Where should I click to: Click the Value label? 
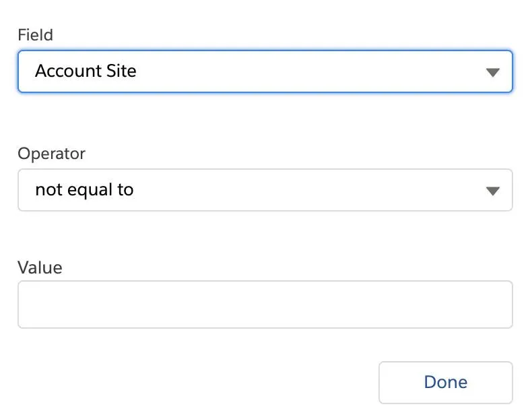pos(40,267)
